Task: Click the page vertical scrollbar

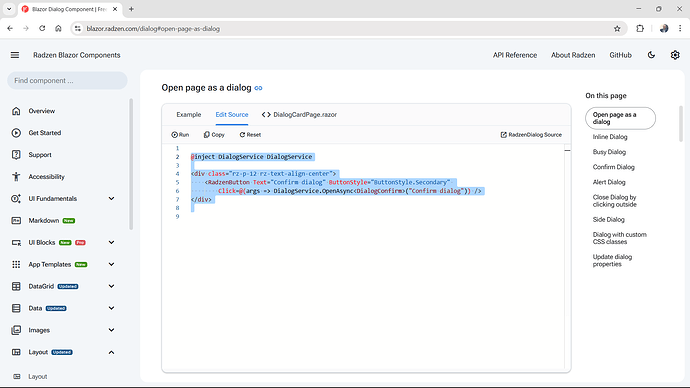Action: click(x=681, y=123)
